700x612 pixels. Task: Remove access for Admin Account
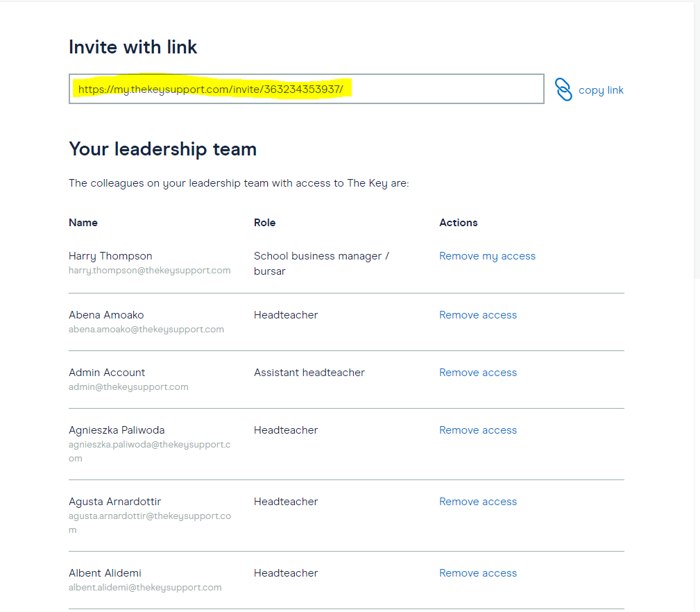478,373
